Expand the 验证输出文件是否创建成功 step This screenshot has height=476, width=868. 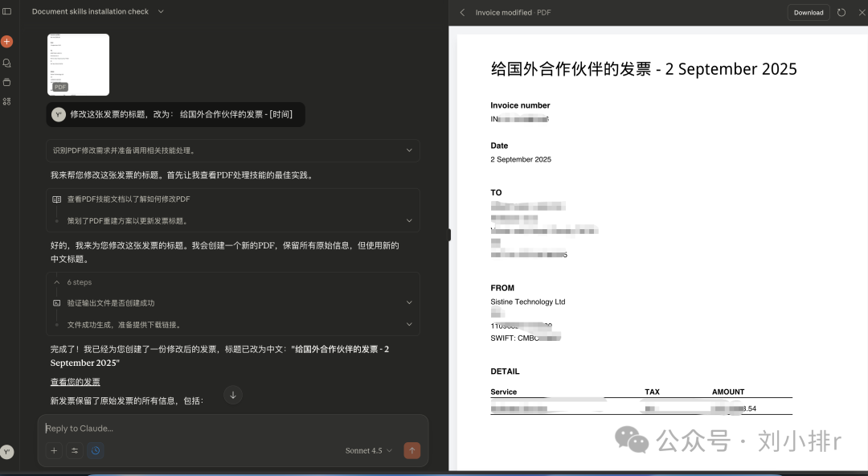409,303
